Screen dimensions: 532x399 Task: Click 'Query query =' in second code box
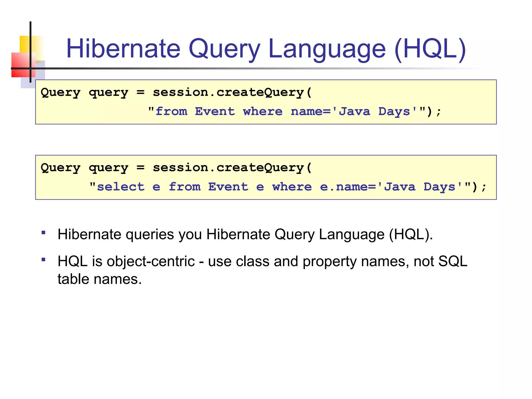tap(92, 168)
